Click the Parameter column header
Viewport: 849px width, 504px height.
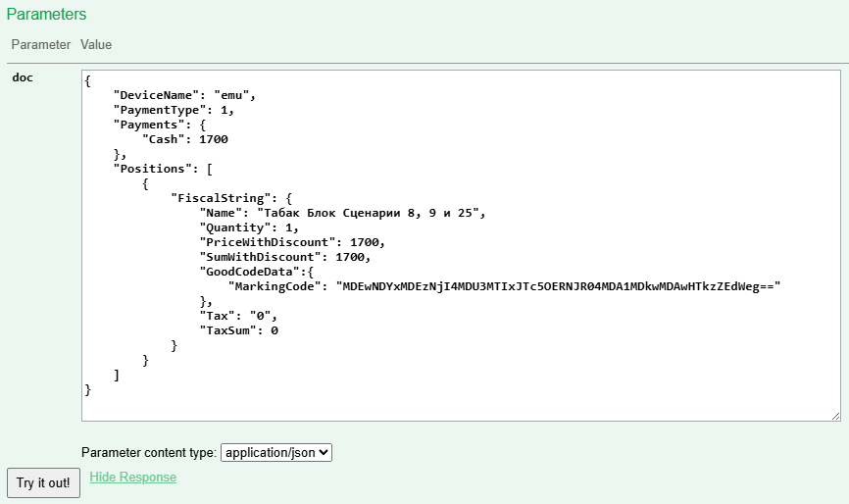coord(40,45)
